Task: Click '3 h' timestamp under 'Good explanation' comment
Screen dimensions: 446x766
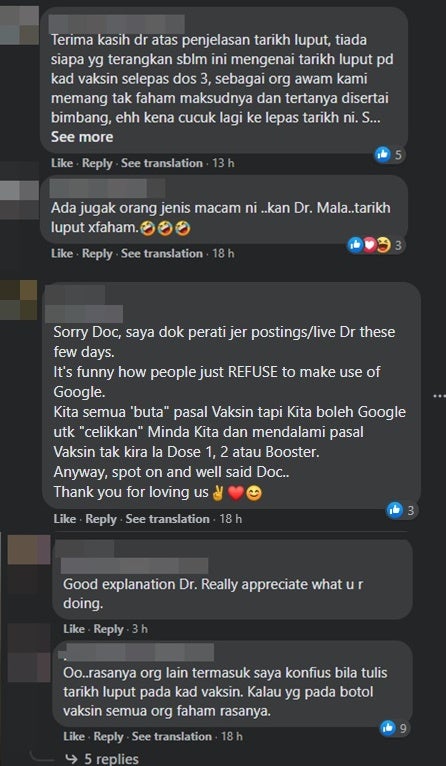Action: [140, 629]
